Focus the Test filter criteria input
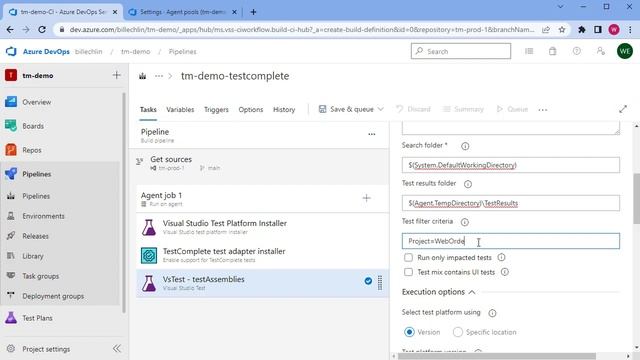640x360 pixels. pos(511,241)
